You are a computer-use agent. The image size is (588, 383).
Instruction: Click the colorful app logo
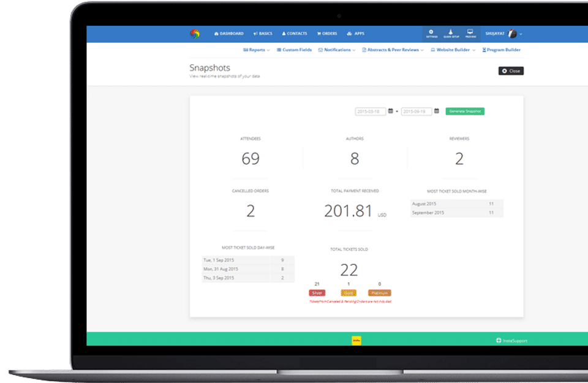(x=195, y=34)
